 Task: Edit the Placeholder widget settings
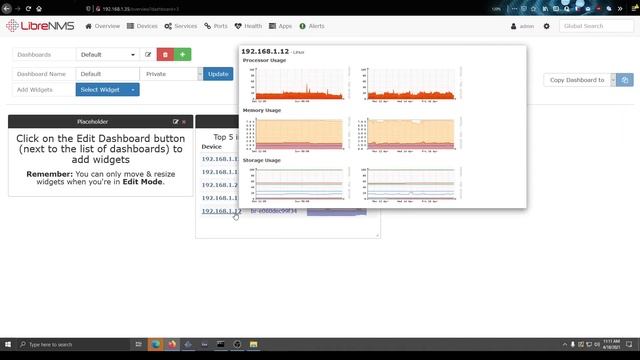(176, 122)
